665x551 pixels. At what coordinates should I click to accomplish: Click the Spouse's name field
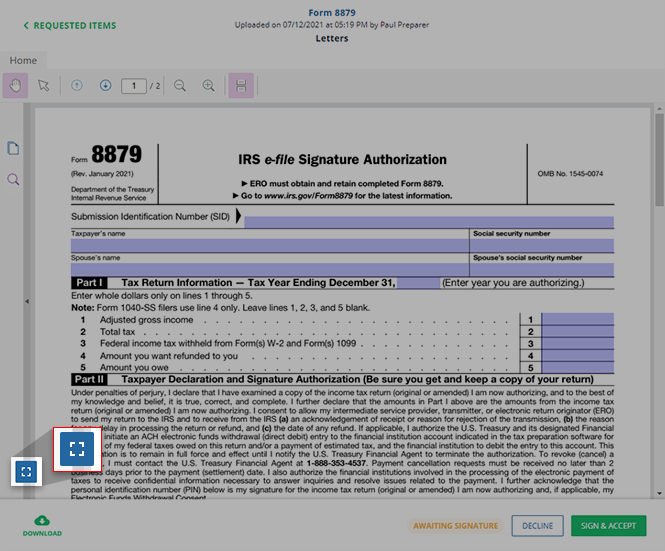[x=270, y=270]
